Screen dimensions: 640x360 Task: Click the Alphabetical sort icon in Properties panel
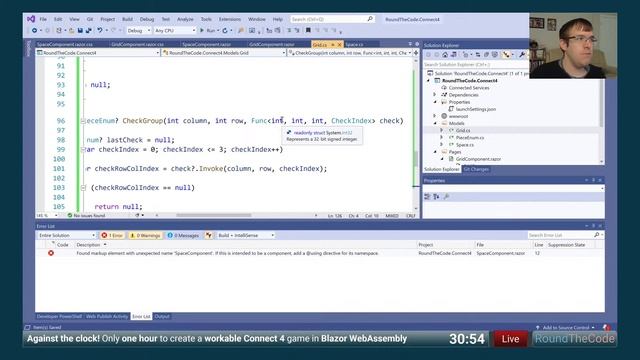(436, 197)
